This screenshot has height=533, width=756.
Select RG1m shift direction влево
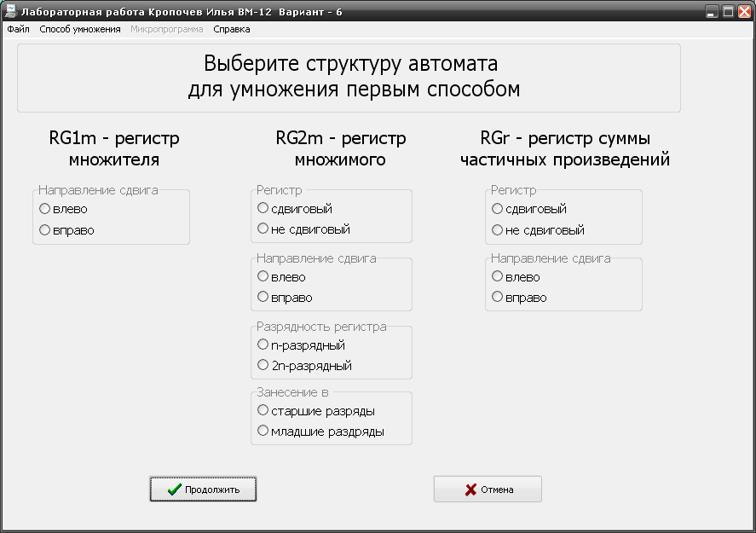point(63,209)
